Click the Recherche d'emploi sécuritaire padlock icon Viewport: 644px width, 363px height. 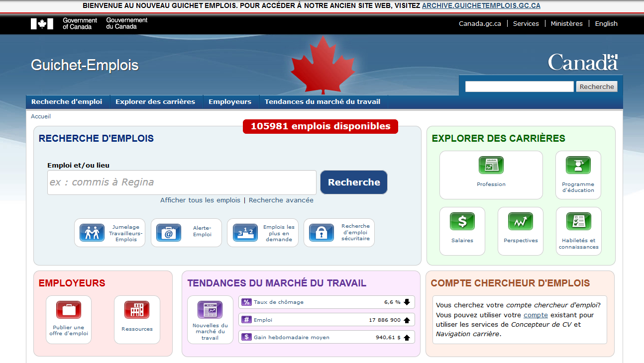pyautogui.click(x=322, y=233)
